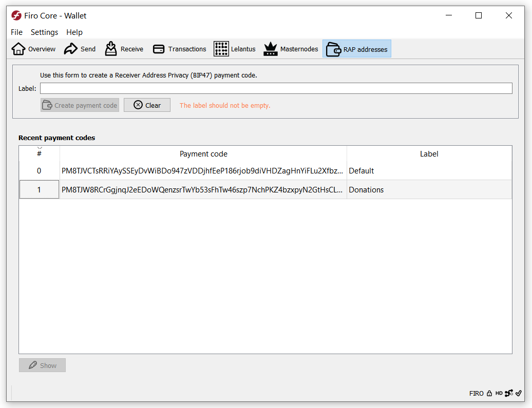This screenshot has width=532, height=408.
Task: Click the Clear button
Action: pyautogui.click(x=147, y=105)
